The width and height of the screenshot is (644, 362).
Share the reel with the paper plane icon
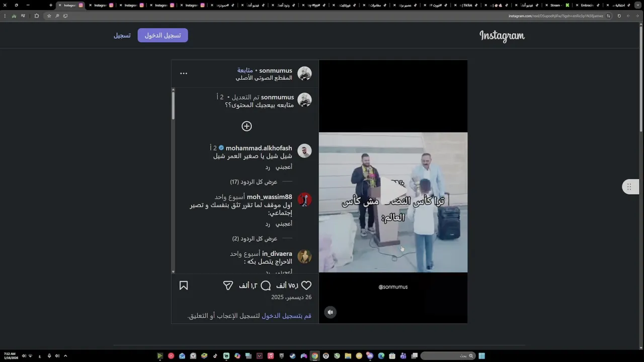[x=228, y=286]
